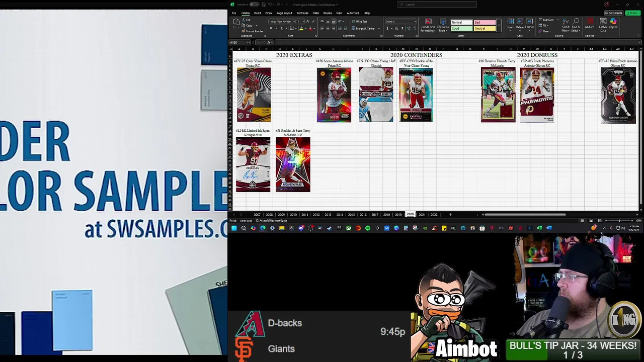Apply the Bad cell style
Screen dimensions: 644x362
click(x=485, y=23)
